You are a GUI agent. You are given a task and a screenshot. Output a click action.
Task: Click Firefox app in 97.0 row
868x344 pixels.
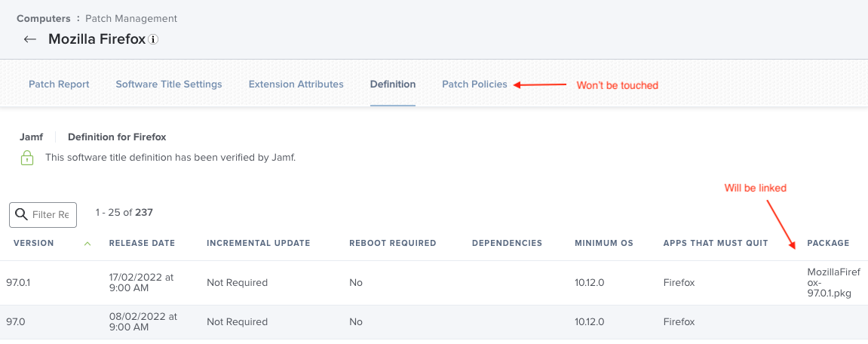tap(679, 322)
